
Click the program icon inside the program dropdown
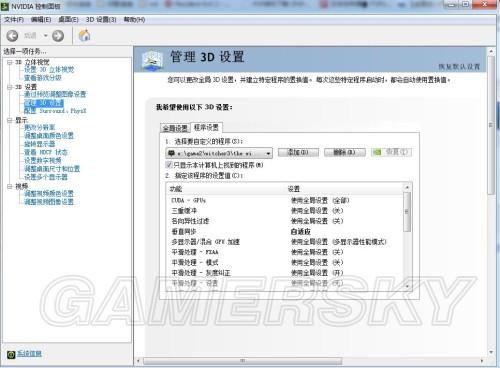tap(171, 153)
